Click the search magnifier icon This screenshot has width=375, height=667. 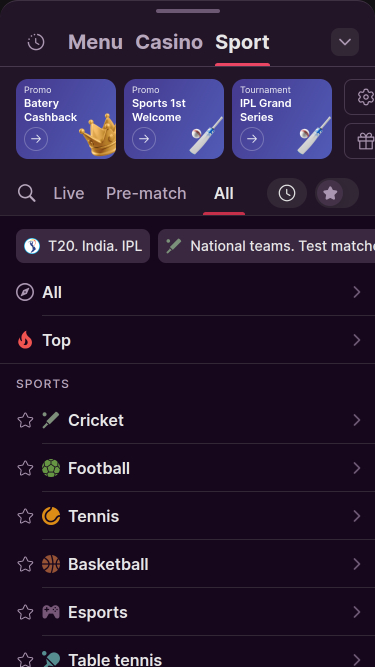[x=26, y=194]
